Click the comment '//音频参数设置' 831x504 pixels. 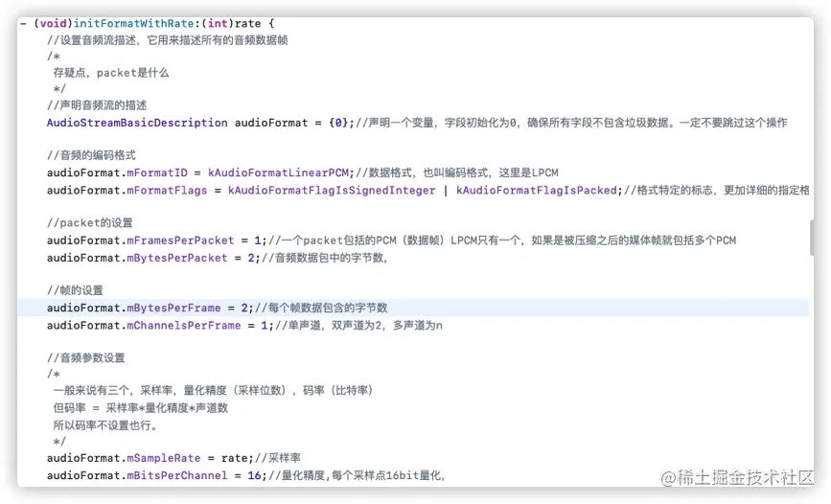pyautogui.click(x=86, y=358)
